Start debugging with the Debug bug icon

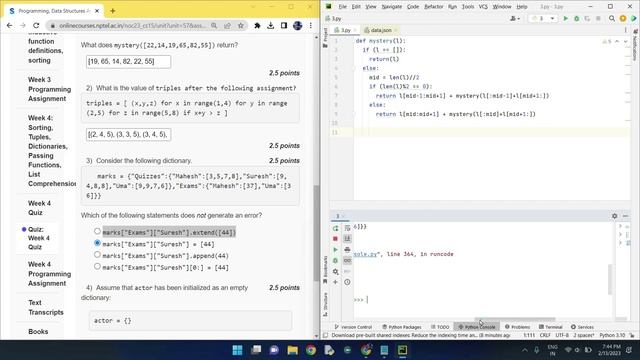[576, 18]
